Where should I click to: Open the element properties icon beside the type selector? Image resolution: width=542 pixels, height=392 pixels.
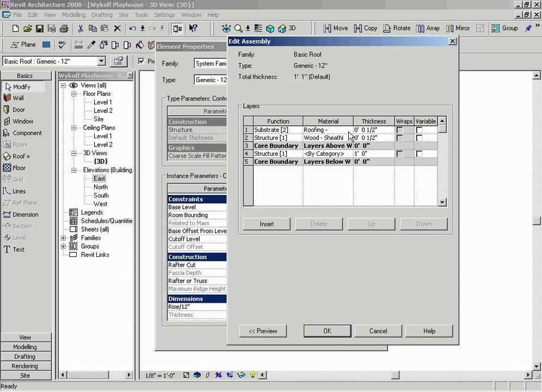click(x=118, y=61)
